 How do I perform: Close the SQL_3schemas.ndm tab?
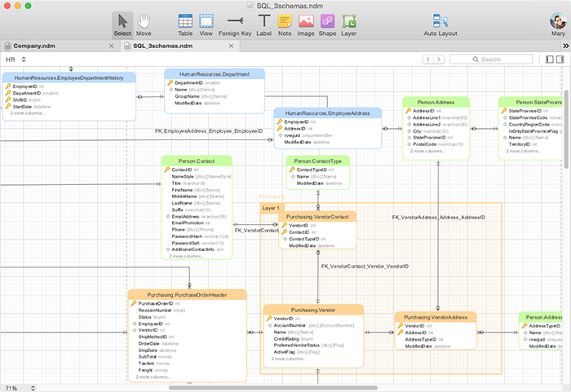(231, 46)
